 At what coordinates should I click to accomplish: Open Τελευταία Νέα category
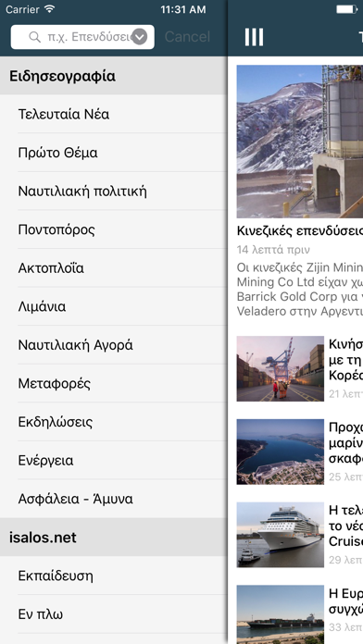click(113, 114)
